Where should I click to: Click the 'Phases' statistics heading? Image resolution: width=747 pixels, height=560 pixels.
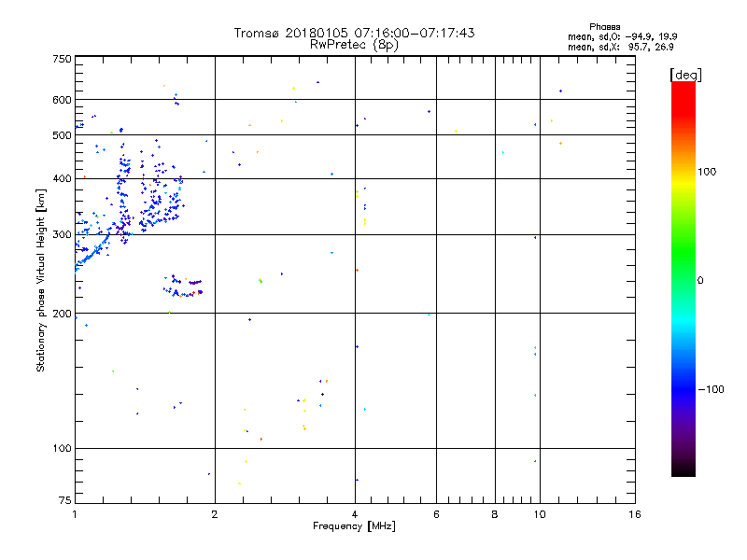[x=604, y=27]
